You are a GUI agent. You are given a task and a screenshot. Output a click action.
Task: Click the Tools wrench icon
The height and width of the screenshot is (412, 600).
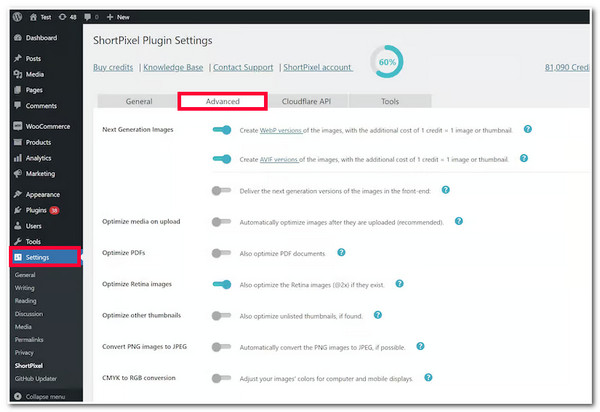point(18,241)
